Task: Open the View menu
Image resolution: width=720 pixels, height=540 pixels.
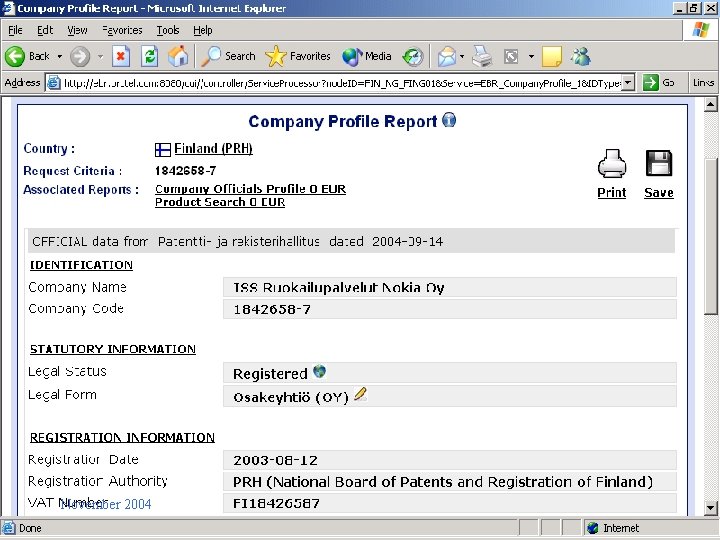Action: pos(77,30)
